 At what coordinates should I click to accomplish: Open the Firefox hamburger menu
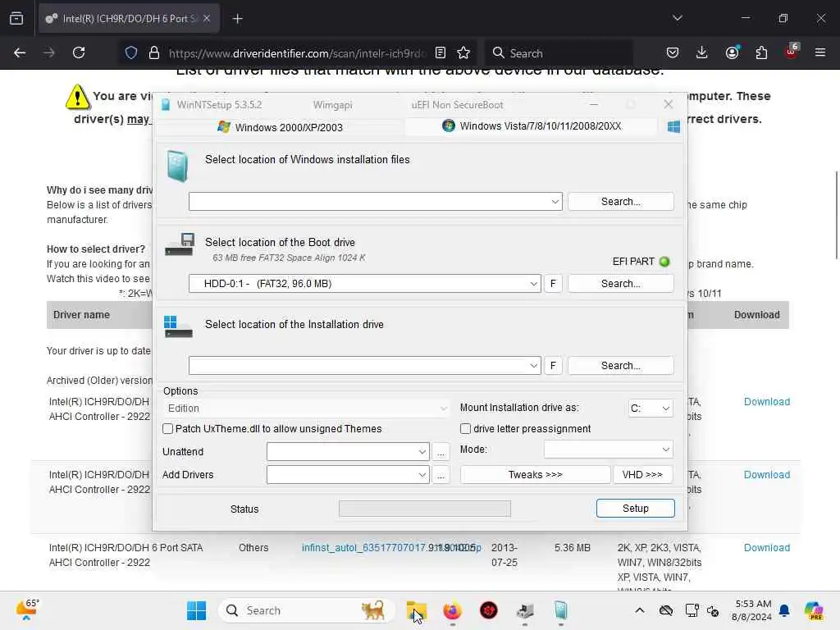tap(820, 52)
